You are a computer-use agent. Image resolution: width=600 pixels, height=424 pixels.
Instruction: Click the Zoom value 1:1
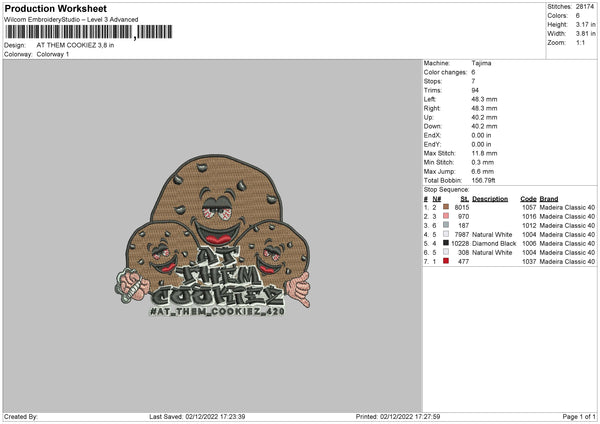click(580, 42)
